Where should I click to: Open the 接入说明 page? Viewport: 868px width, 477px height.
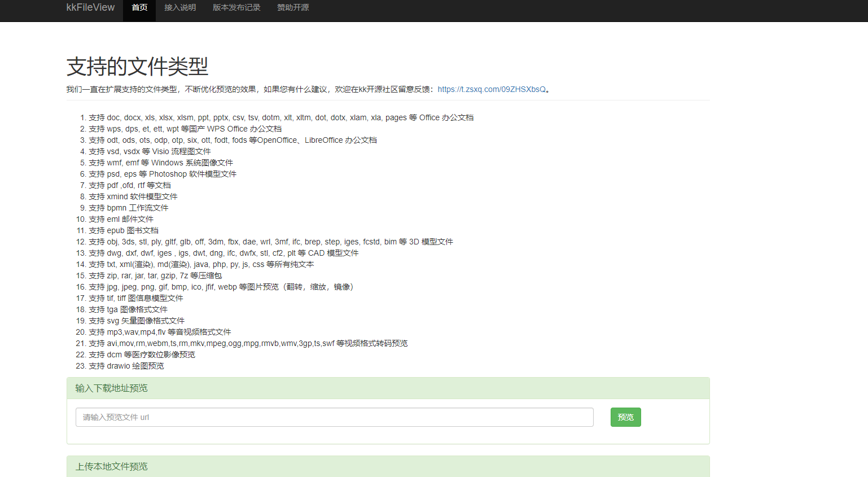179,8
